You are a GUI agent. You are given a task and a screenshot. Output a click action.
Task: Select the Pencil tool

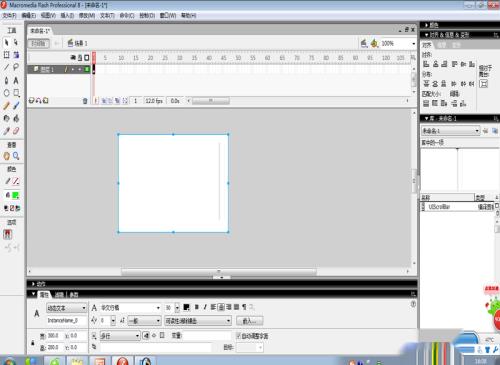(x=6, y=106)
